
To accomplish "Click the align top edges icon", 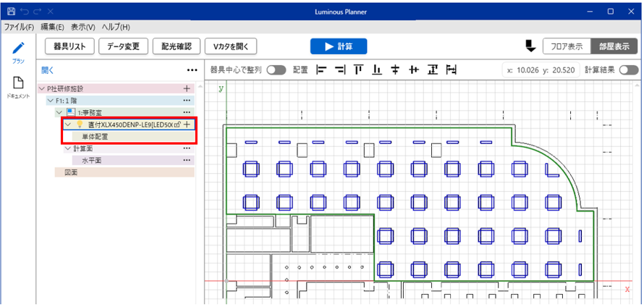I will click(x=358, y=70).
